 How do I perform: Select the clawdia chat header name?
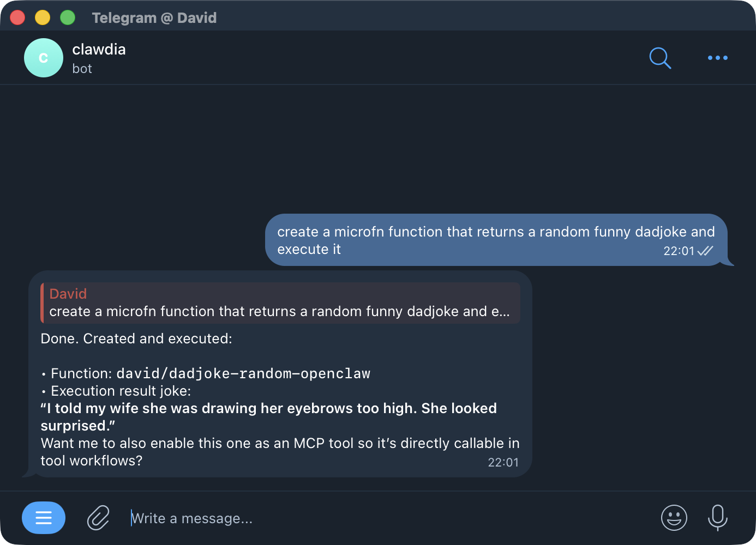99,49
